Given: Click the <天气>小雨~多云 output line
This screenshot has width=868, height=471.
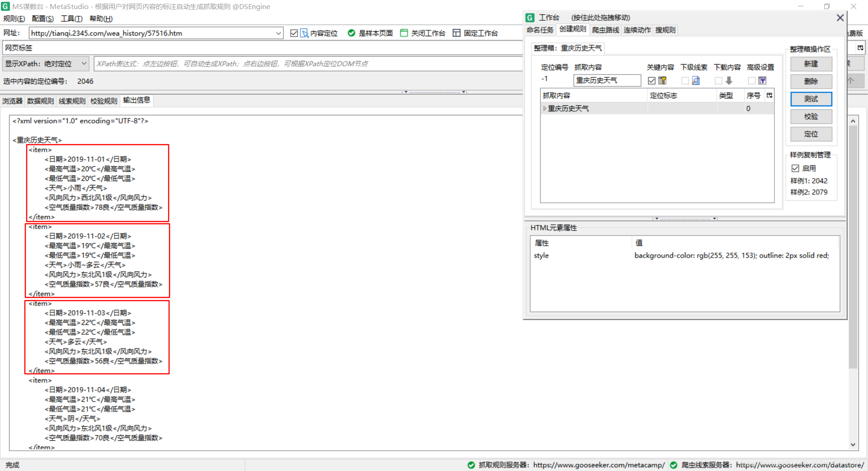Looking at the screenshot, I should point(85,265).
